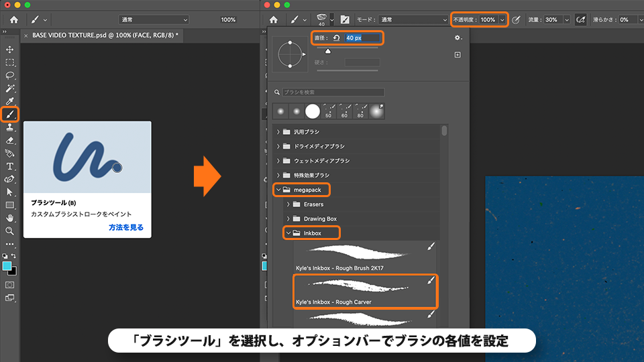Toggle pen pressure for opacity
The height and width of the screenshot is (362, 644).
tap(517, 19)
